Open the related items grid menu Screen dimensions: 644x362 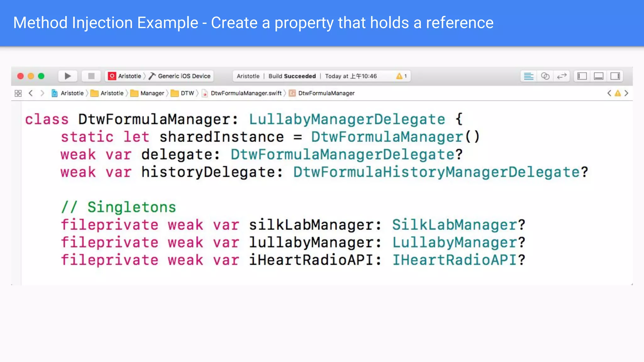click(18, 93)
